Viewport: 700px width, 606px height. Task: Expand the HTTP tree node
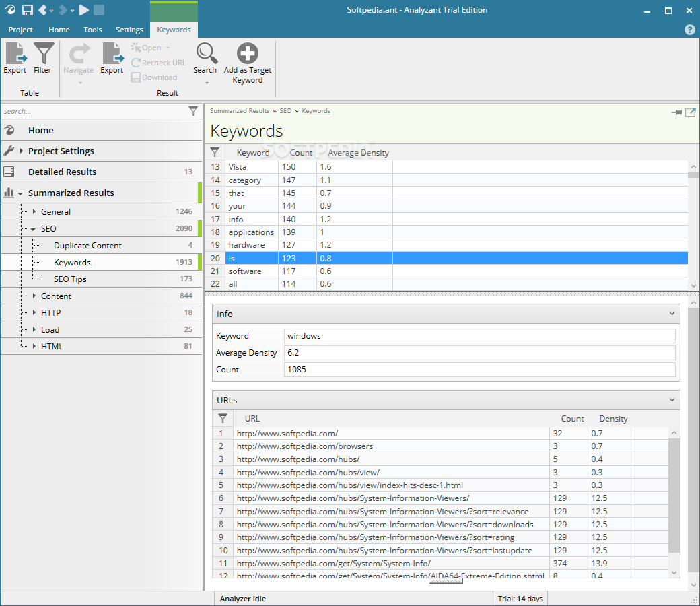[x=34, y=312]
